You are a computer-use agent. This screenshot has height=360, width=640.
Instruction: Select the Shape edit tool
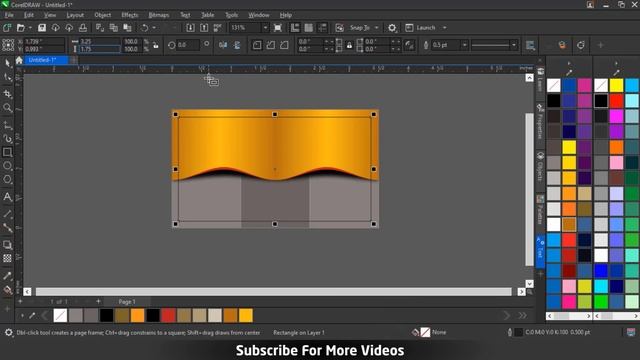(7, 78)
